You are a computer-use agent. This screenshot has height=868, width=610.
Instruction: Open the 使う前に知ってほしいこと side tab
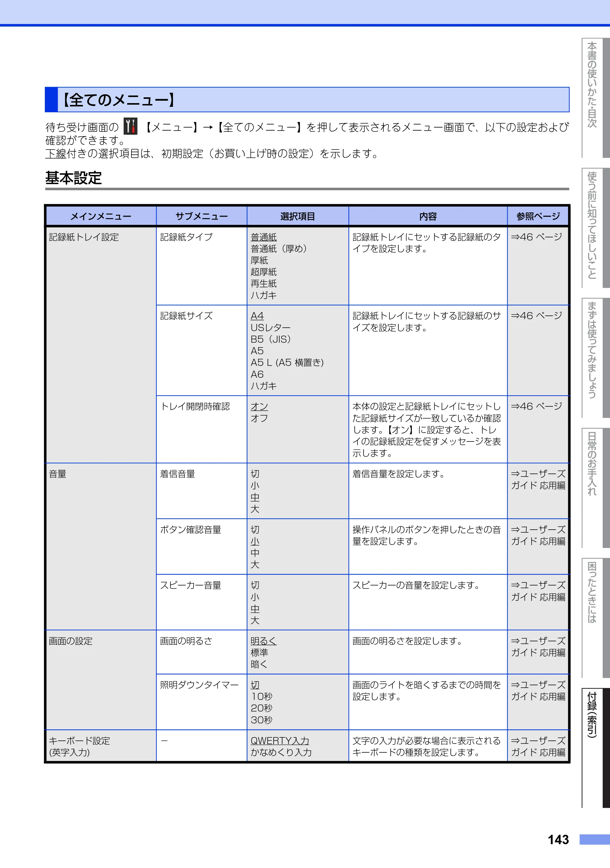pos(595,228)
